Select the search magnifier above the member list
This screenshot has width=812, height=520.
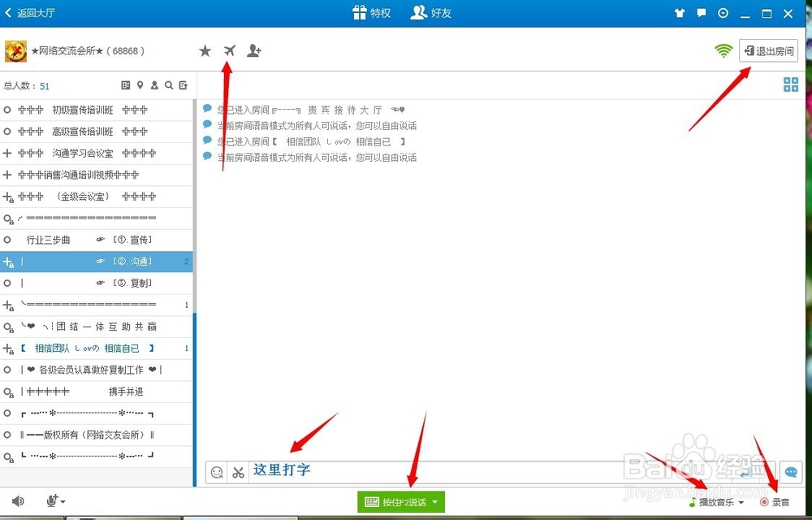click(168, 84)
